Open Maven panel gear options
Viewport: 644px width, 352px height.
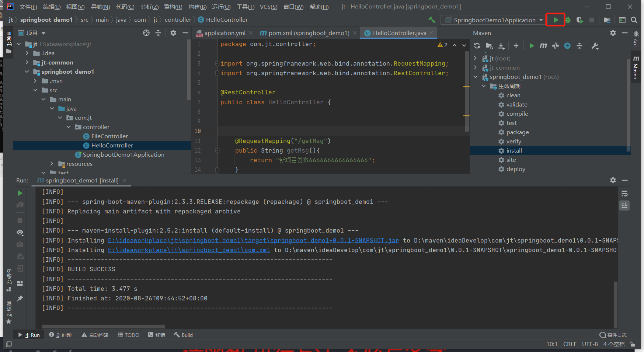point(613,33)
